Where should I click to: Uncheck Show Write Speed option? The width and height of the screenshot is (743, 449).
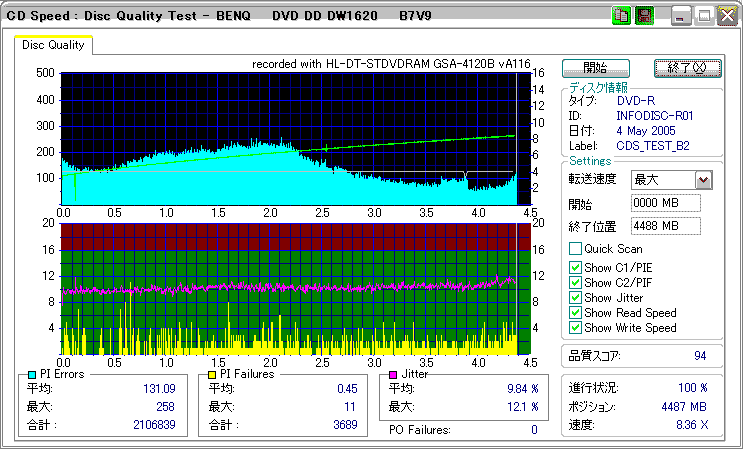575,327
